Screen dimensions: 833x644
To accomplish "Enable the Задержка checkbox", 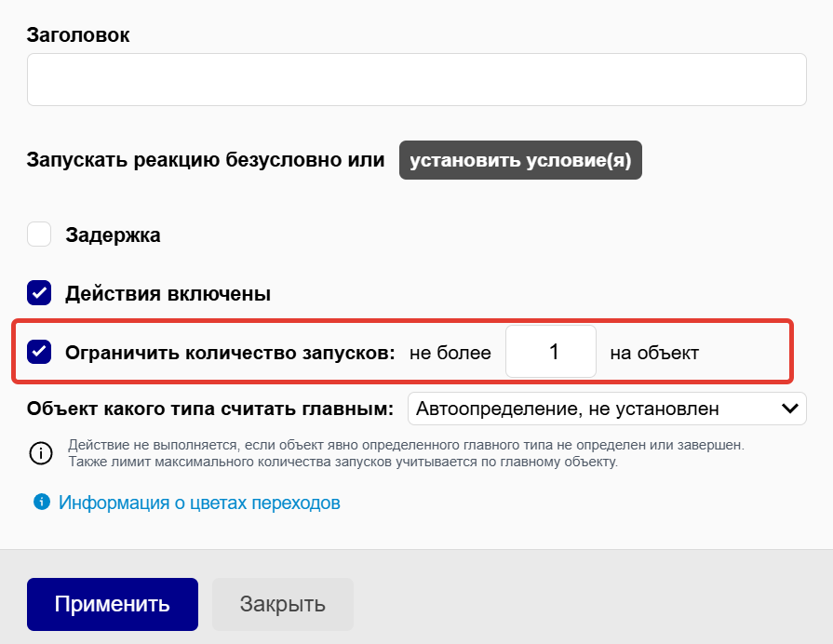I will [x=39, y=235].
